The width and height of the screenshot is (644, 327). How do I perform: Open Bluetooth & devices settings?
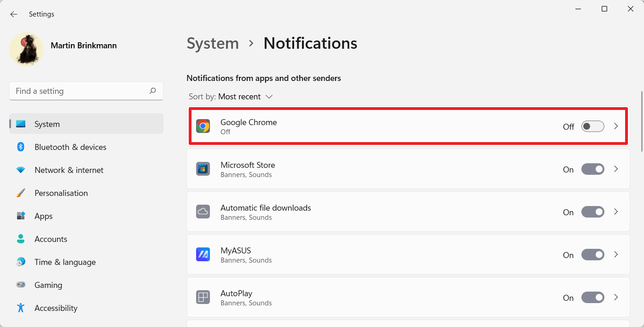coord(70,147)
